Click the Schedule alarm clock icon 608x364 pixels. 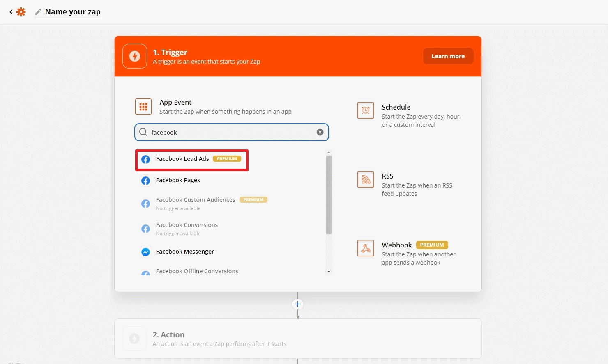coord(366,110)
